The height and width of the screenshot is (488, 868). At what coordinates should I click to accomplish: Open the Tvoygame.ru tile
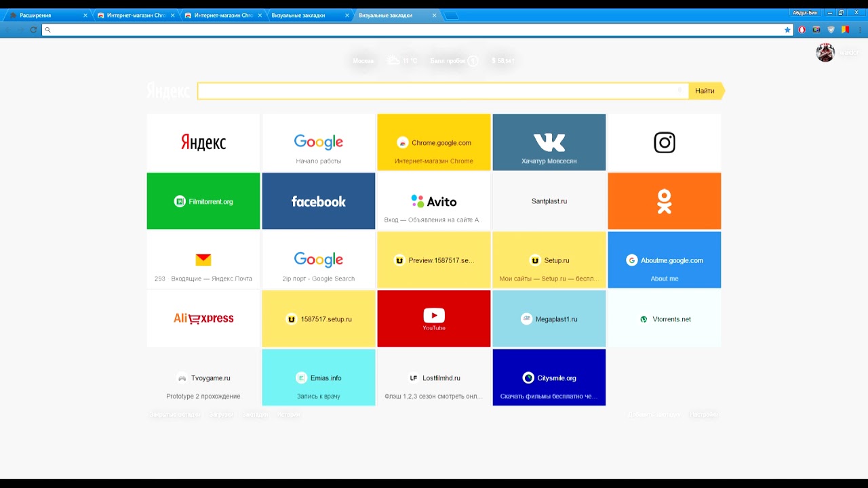pyautogui.click(x=203, y=378)
